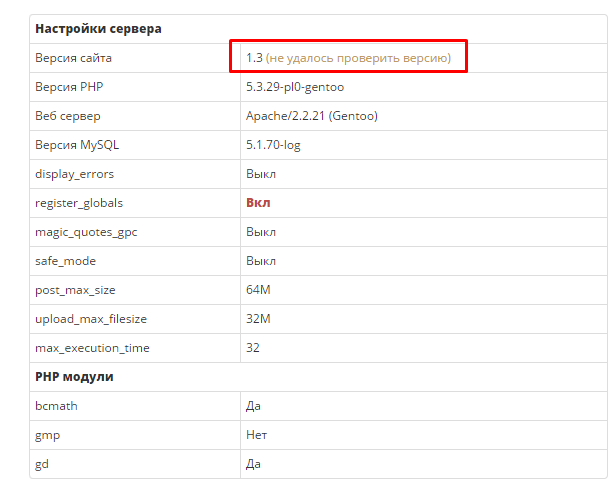Image resolution: width=616 pixels, height=485 pixels.
Task: Select the 'Версия сайта' row label
Action: (x=73, y=58)
